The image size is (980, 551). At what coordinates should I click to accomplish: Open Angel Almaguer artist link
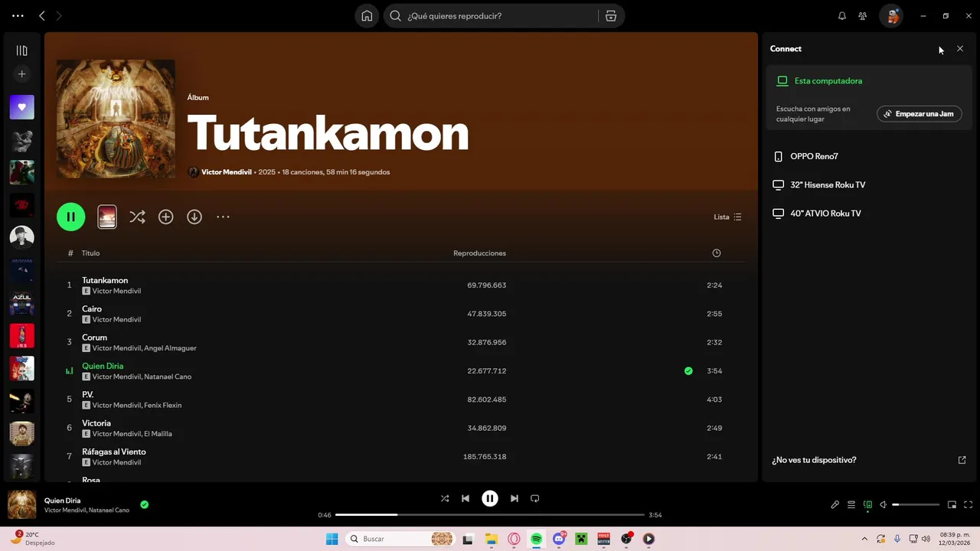click(171, 348)
